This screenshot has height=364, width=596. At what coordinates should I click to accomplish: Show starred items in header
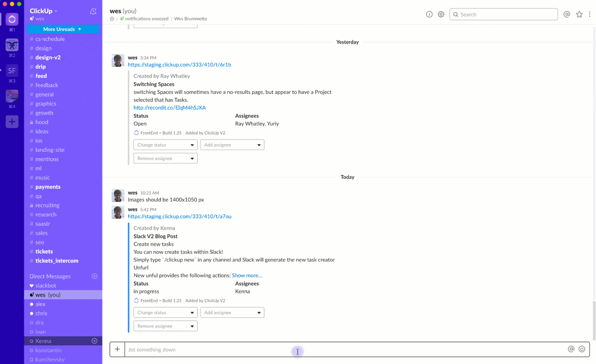579,14
